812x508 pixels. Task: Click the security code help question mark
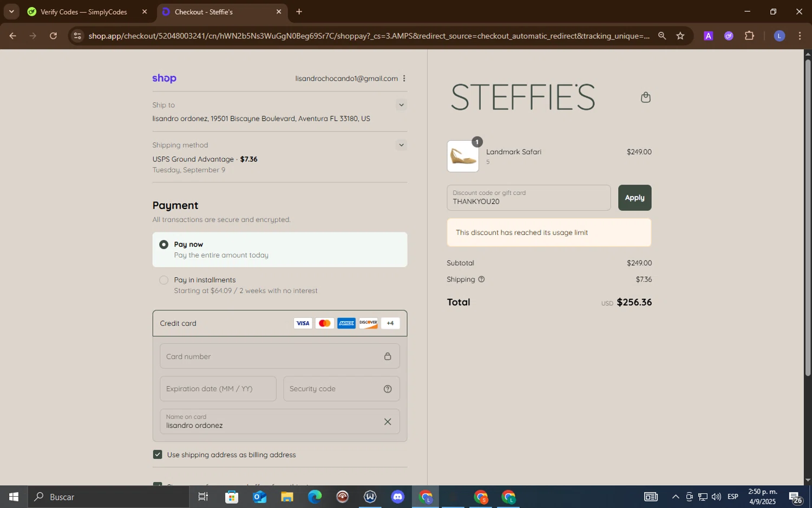tap(388, 389)
